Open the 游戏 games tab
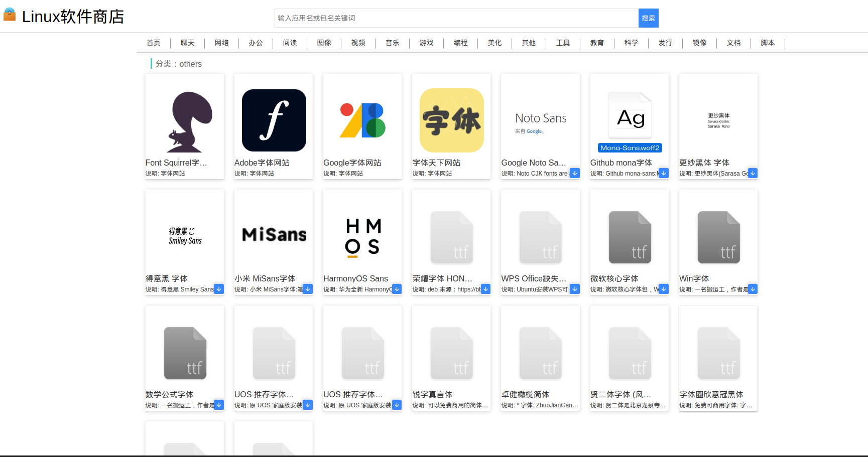 click(426, 43)
